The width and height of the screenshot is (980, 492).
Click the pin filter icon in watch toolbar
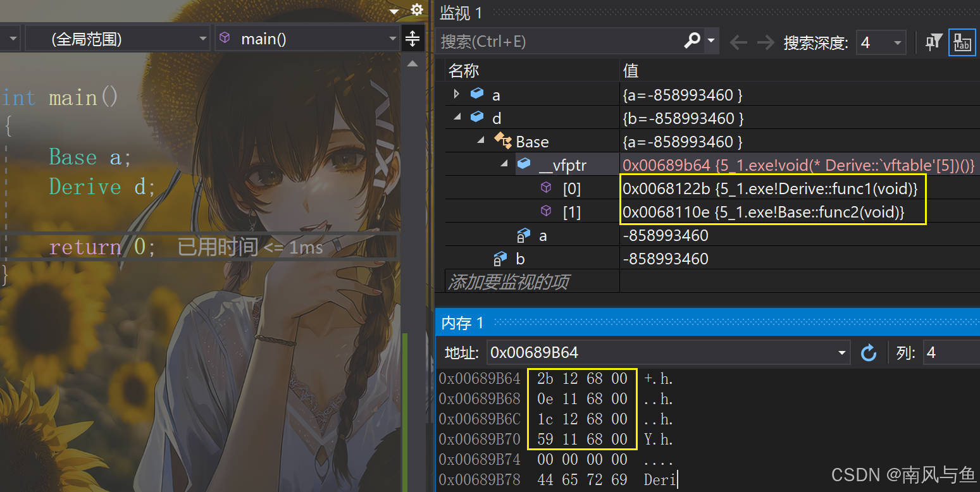tap(934, 42)
